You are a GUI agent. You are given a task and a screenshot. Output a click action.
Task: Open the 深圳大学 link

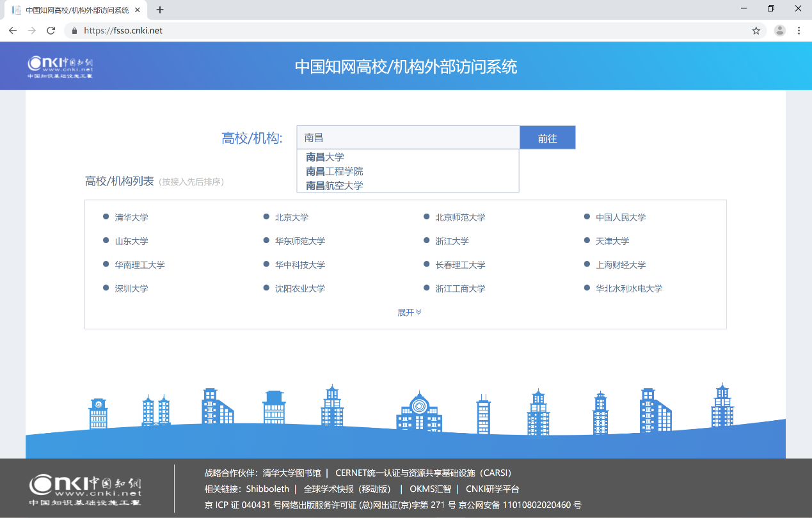tap(131, 288)
